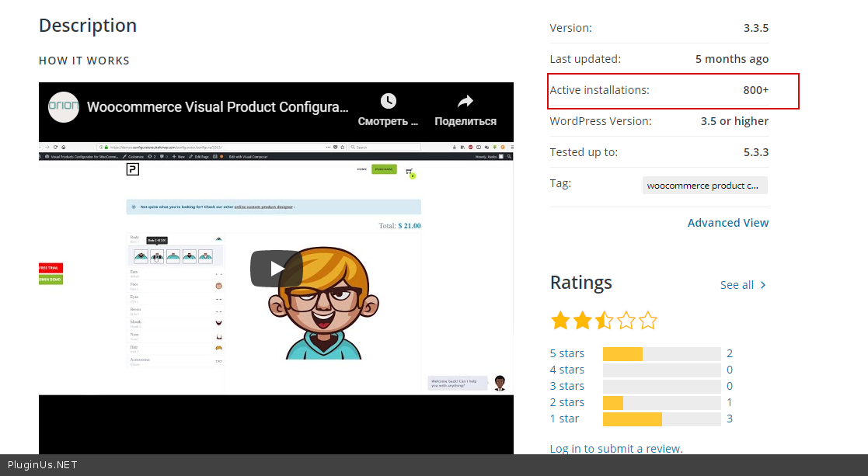The height and width of the screenshot is (476, 868).
Task: Click the Share arrow icon
Action: click(465, 102)
